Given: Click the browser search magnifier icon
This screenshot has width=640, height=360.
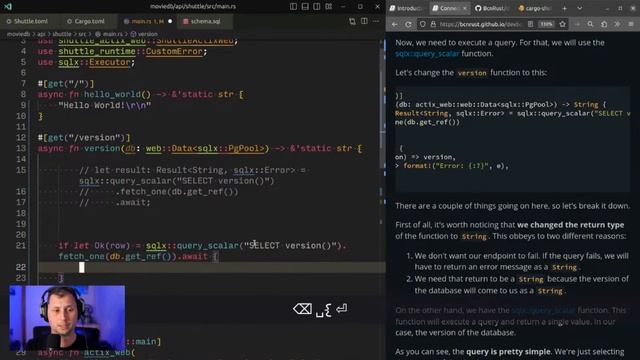Looking at the screenshot, I should (x=590, y=24).
